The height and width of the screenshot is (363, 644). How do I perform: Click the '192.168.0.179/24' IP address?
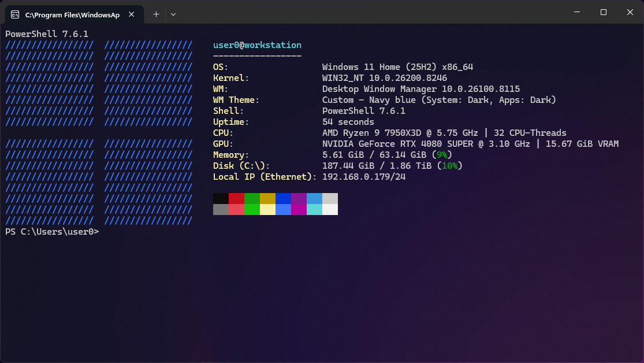(x=364, y=177)
